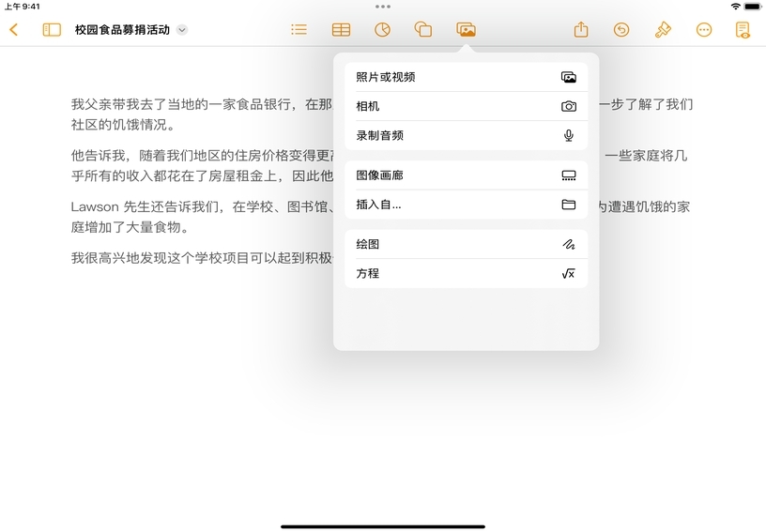The image size is (766, 532).
Task: Open the format paintbrush icon
Action: click(663, 30)
